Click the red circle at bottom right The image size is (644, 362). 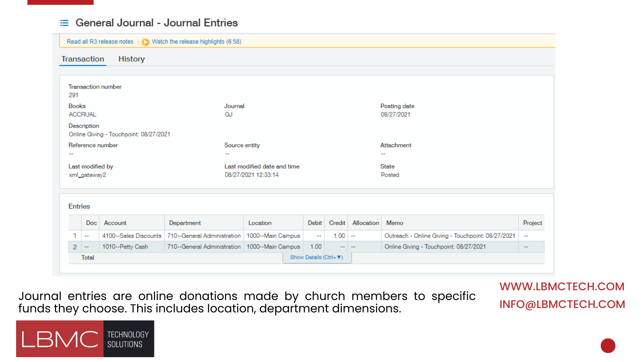(608, 346)
